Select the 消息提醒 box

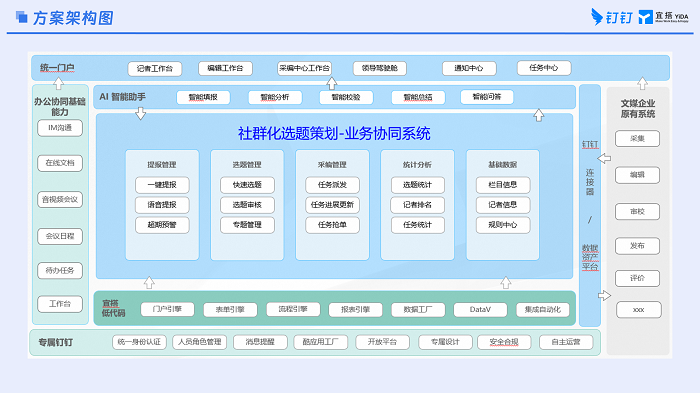(260, 342)
